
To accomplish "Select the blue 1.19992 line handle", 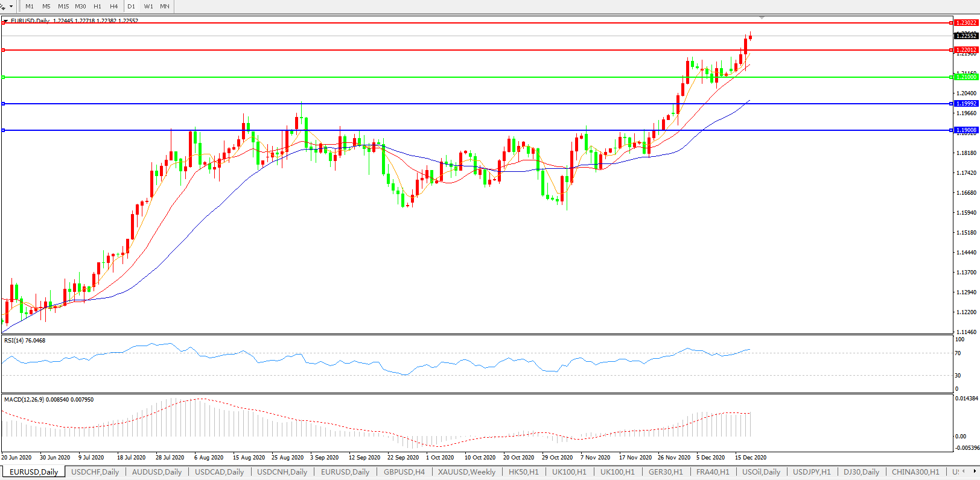I will point(4,104).
